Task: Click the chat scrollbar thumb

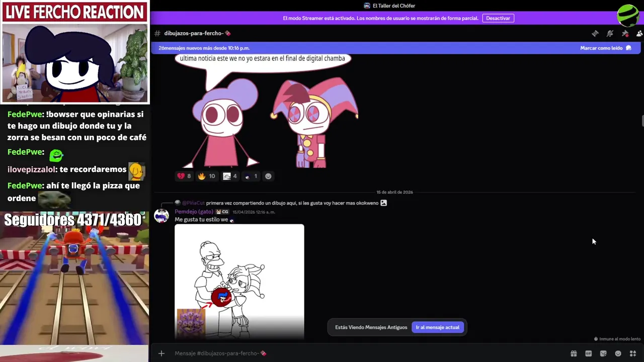Action: (x=642, y=121)
